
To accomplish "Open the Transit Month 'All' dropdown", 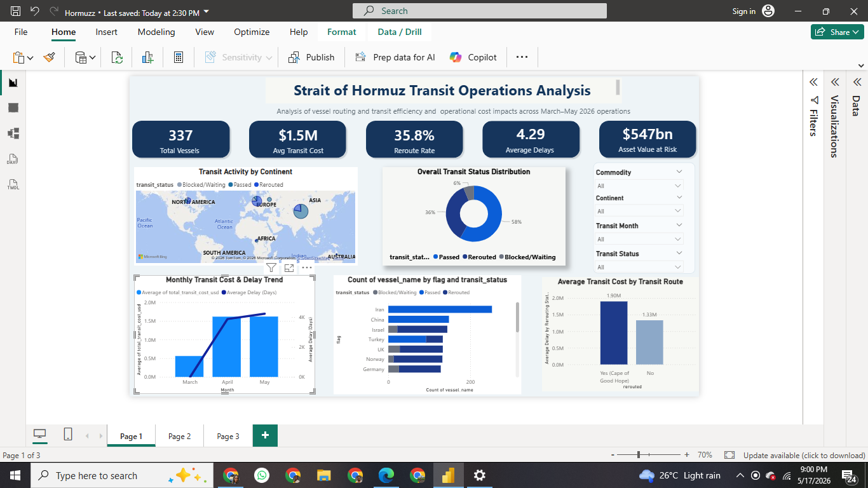I will 639,239.
